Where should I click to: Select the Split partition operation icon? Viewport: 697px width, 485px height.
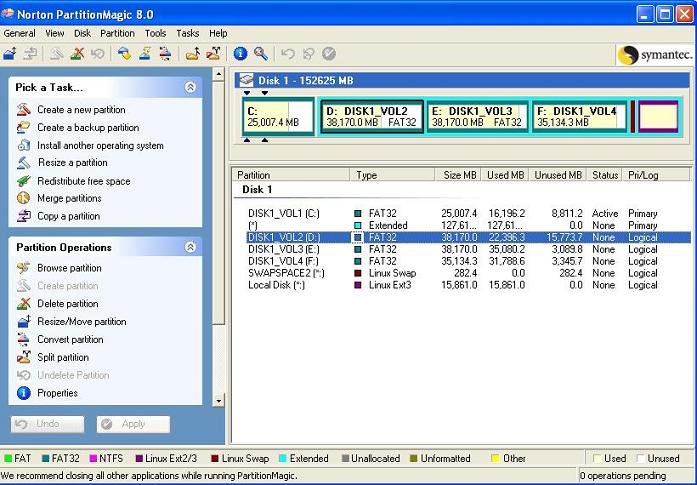point(24,358)
